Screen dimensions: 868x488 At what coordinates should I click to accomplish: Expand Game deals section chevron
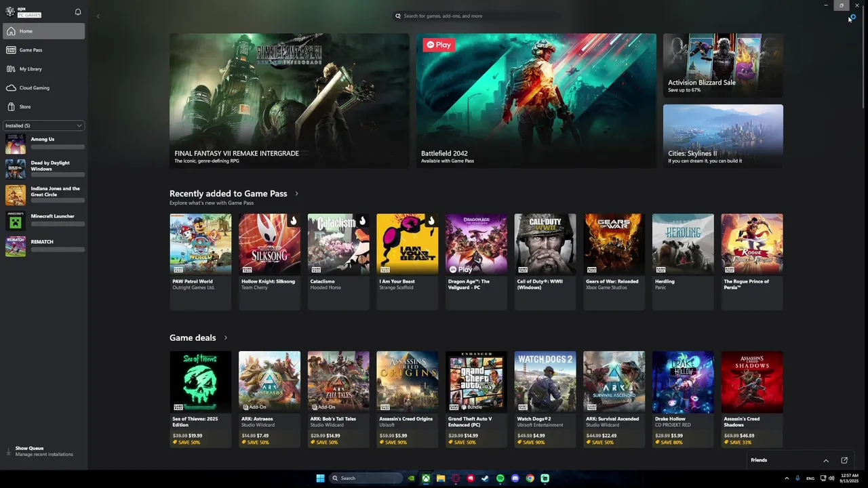(226, 338)
